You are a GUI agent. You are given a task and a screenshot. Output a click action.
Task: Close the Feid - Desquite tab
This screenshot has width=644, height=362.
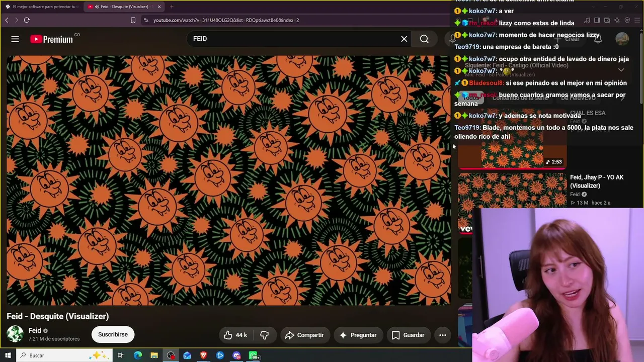coord(159,7)
